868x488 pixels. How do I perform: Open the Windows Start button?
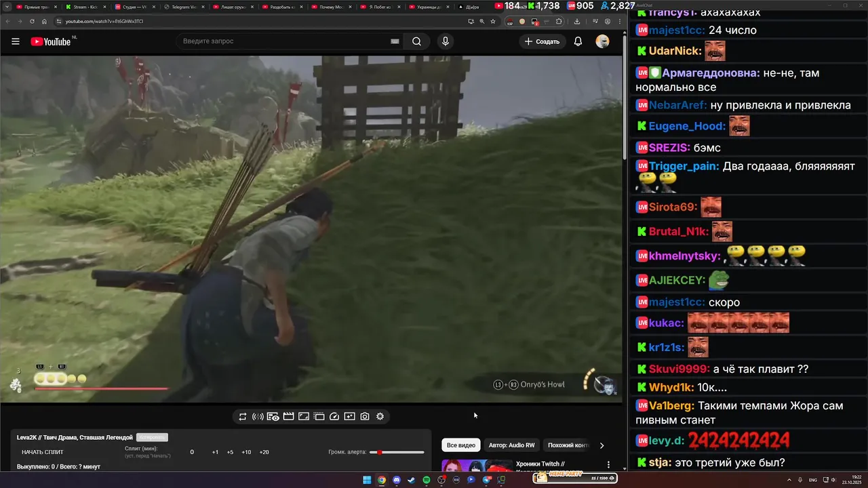tap(367, 480)
